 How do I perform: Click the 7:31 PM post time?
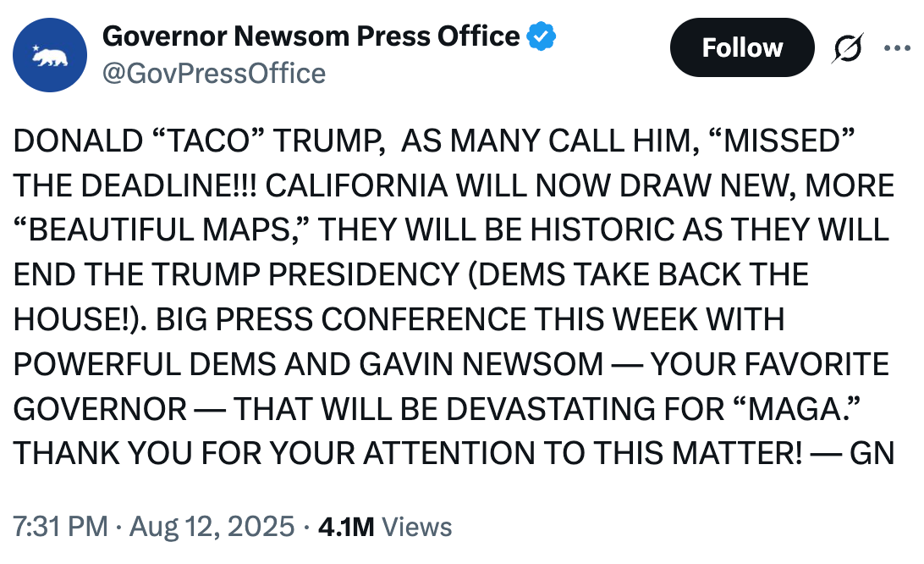[60, 526]
